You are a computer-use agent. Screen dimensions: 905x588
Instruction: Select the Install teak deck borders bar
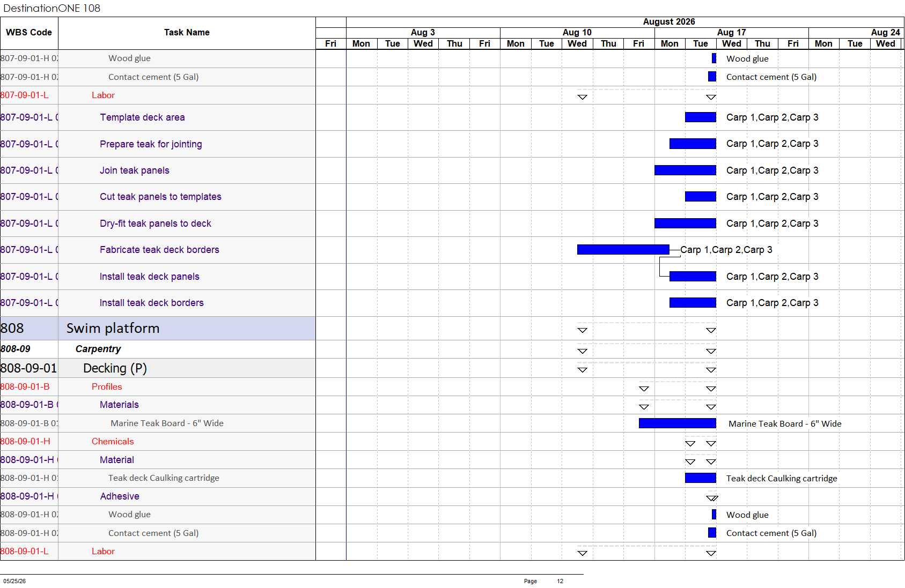point(693,303)
